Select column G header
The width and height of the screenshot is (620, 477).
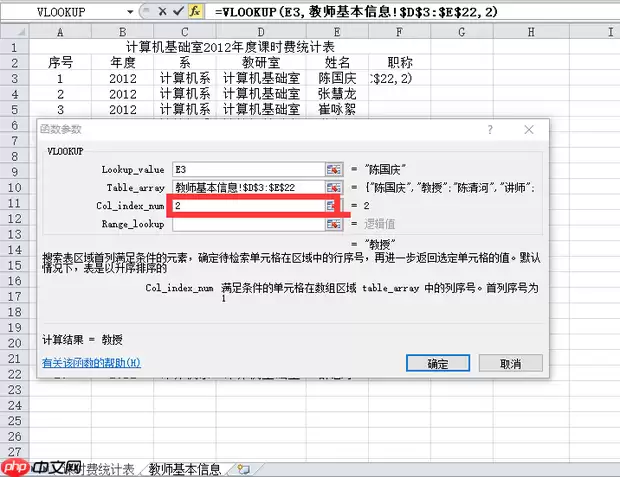[x=462, y=32]
